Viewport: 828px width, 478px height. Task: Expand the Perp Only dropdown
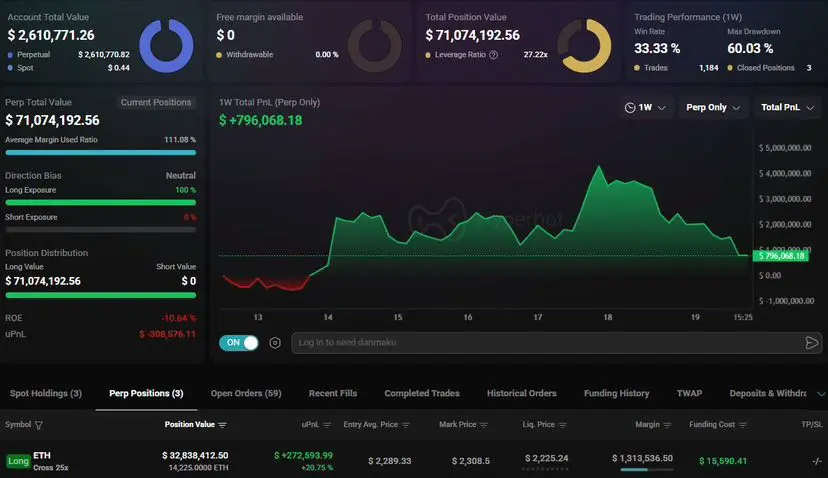coord(712,107)
